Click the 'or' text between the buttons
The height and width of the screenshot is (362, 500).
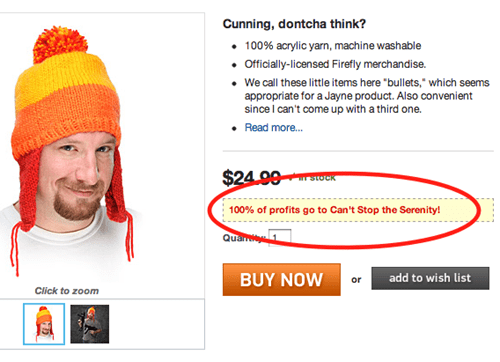(x=356, y=280)
